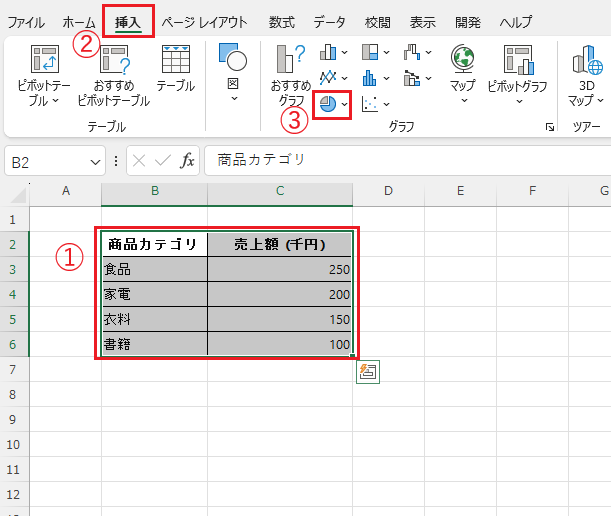Open the Name Box dropdown arrow

click(x=95, y=162)
